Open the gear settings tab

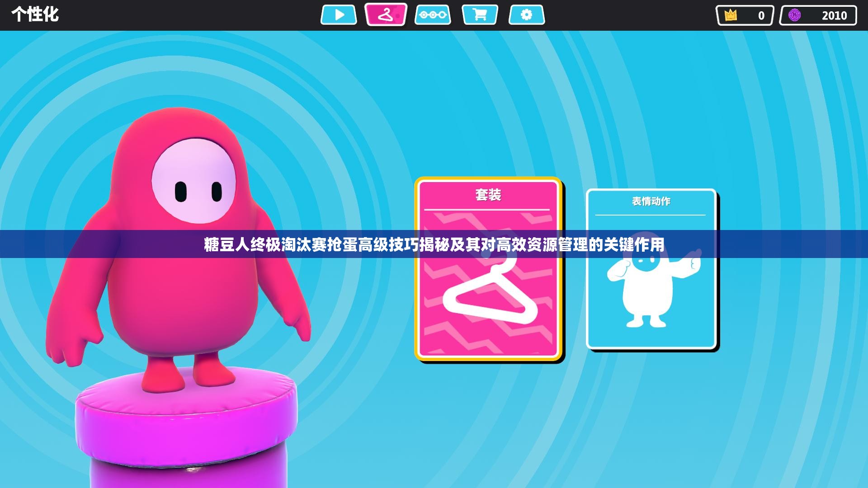coord(527,15)
